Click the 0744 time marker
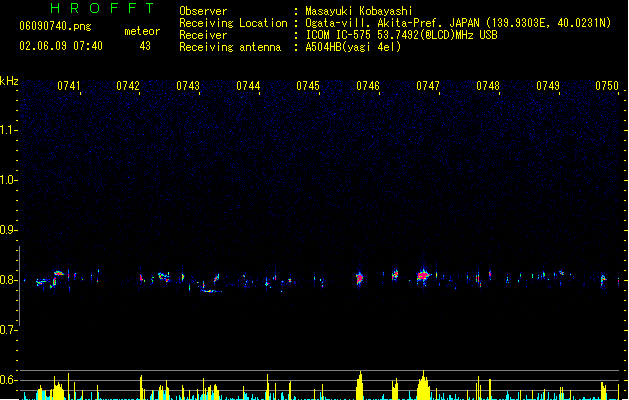 point(248,86)
